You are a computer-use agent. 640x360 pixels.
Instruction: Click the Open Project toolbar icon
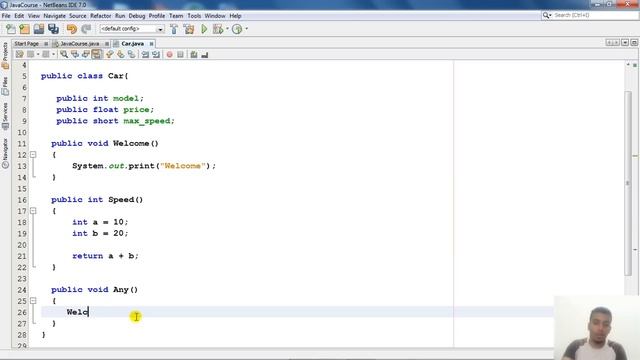click(x=39, y=29)
